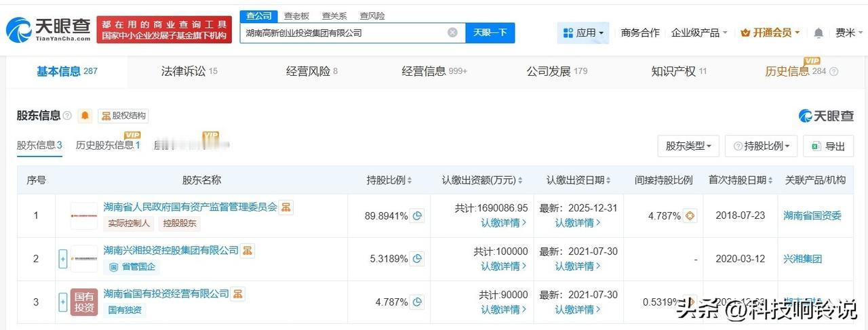This screenshot has height=330, width=868.
Task: Select the 历史股东信息 1 sub-tab
Action: click(x=108, y=145)
